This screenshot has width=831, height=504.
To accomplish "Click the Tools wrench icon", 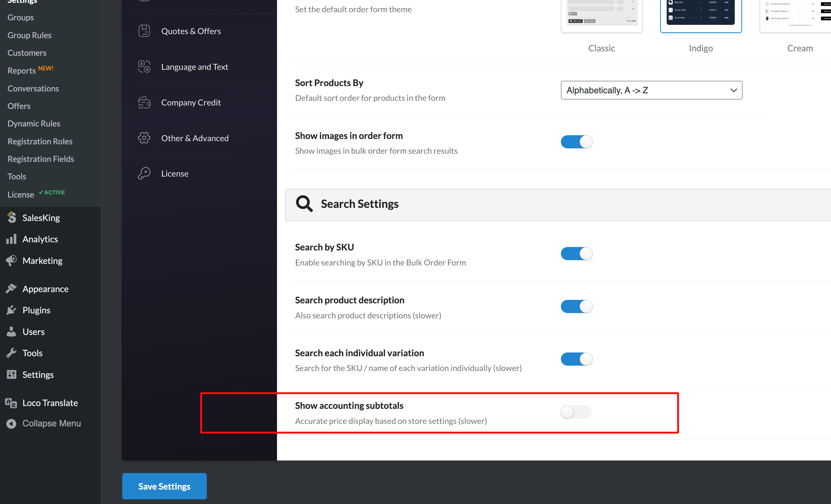I will 12,353.
